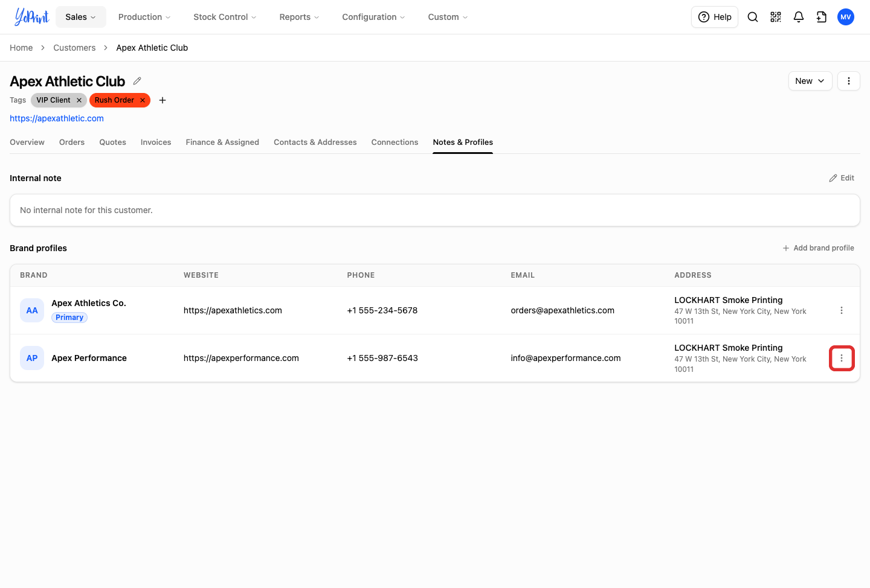Open customer more-options kebab menu beside New

849,81
